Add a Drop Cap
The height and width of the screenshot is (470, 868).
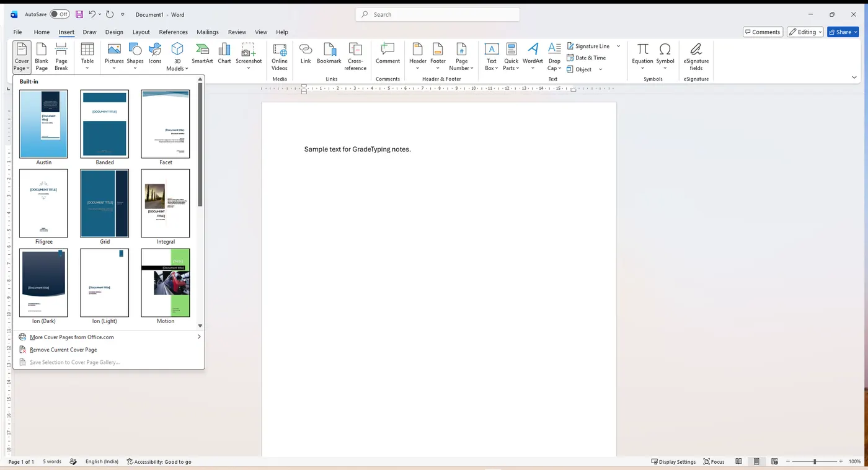[554, 57]
